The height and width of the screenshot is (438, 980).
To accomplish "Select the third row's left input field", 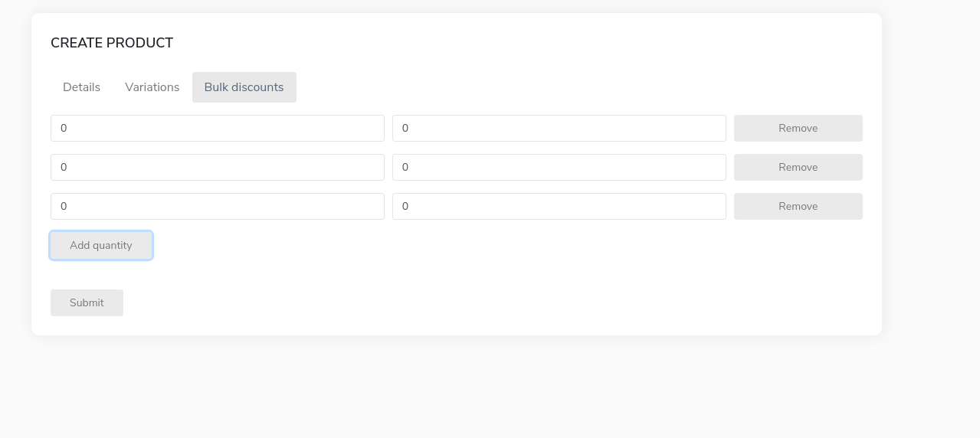I will pos(217,207).
